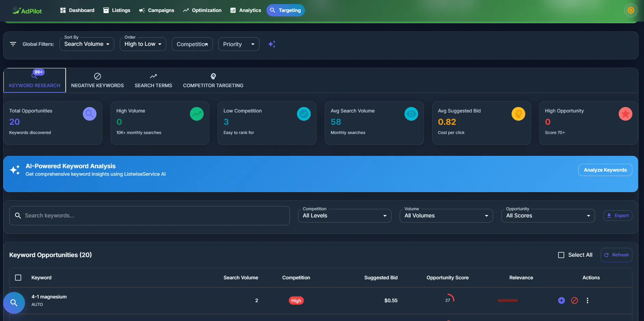Click the Competition column header
The height and width of the screenshot is (321, 644).
(296, 278)
